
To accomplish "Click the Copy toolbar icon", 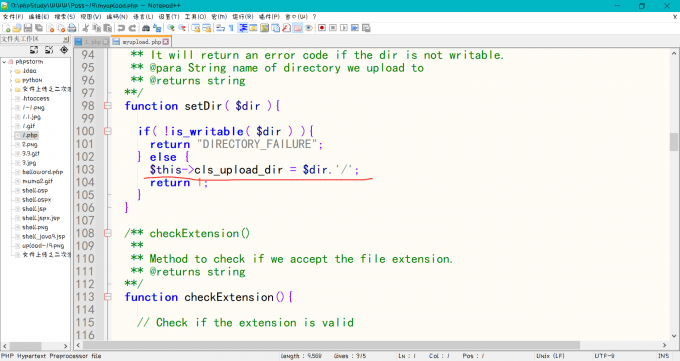I will [x=96, y=28].
